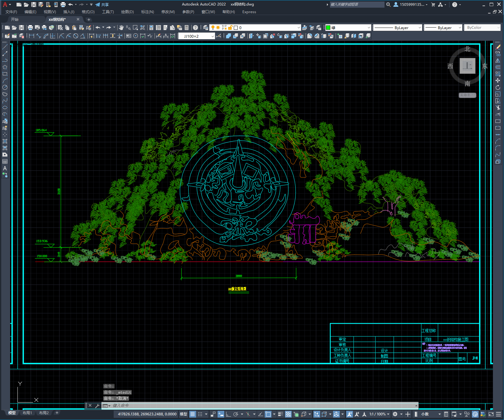Select the Rotate modify tool

click(x=498, y=87)
